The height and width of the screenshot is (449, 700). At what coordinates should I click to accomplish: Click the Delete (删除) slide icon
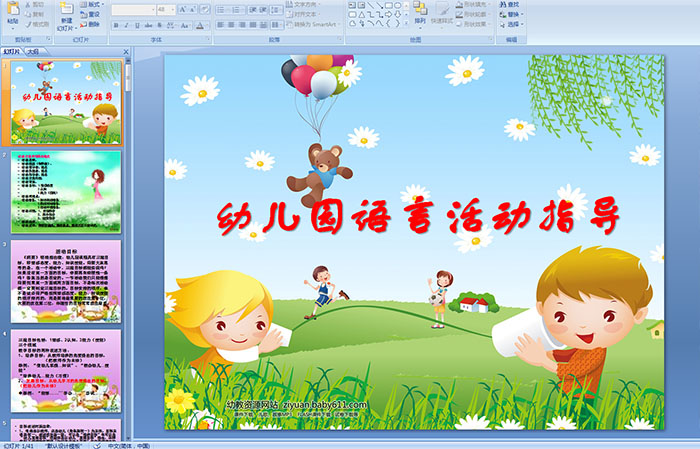[83, 24]
